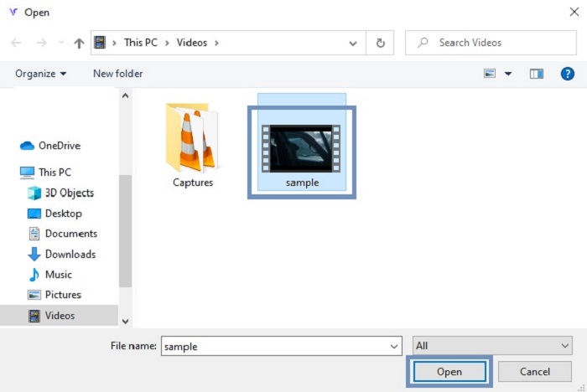Create a New folder

pos(118,74)
